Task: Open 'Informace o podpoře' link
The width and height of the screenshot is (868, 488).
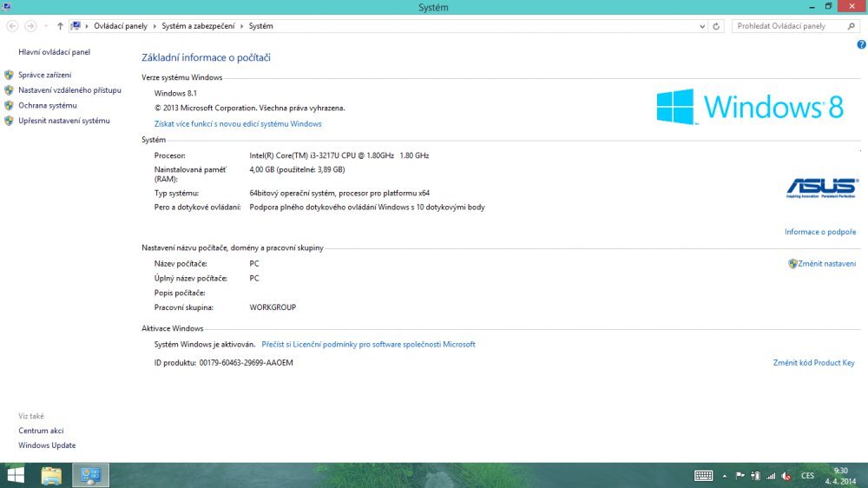Action: coord(820,232)
